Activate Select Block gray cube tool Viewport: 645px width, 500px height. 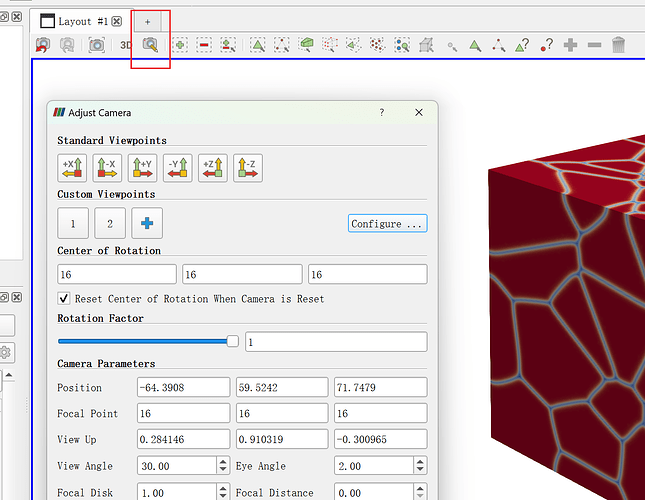tap(426, 45)
